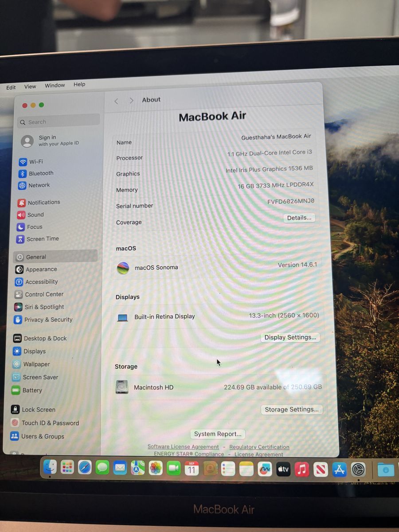Open the Music app in Dock
Image resolution: width=399 pixels, height=532 pixels.
pyautogui.click(x=301, y=469)
